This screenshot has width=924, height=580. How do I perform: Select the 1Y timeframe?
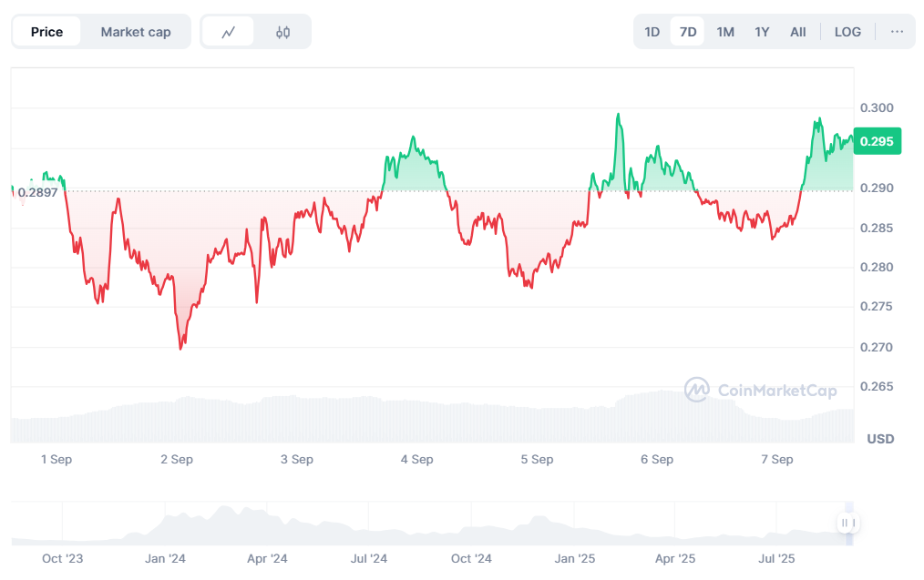(x=762, y=31)
